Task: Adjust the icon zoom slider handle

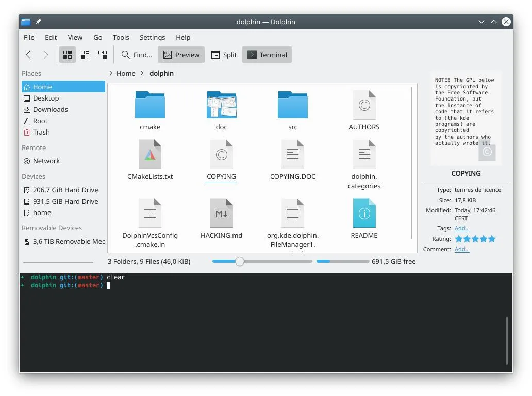Action: [240, 261]
